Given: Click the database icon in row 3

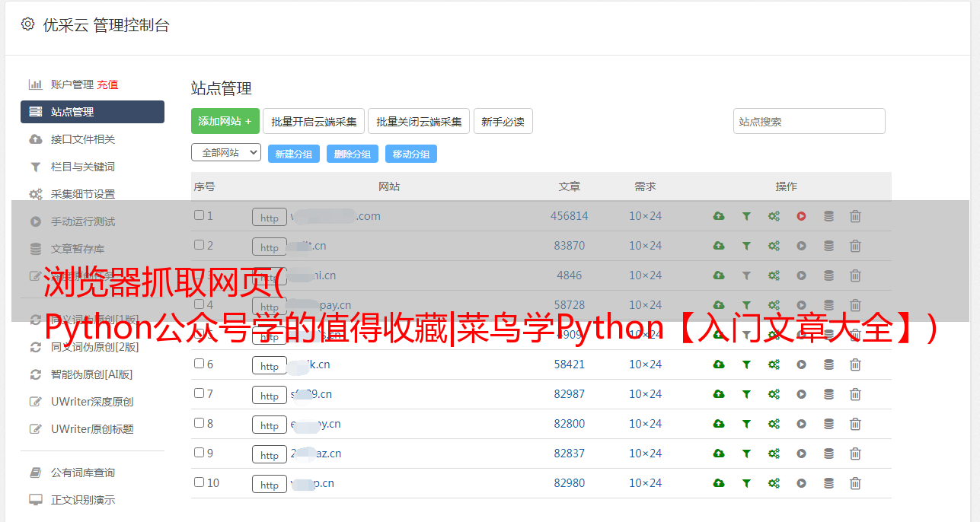Looking at the screenshot, I should (x=828, y=275).
